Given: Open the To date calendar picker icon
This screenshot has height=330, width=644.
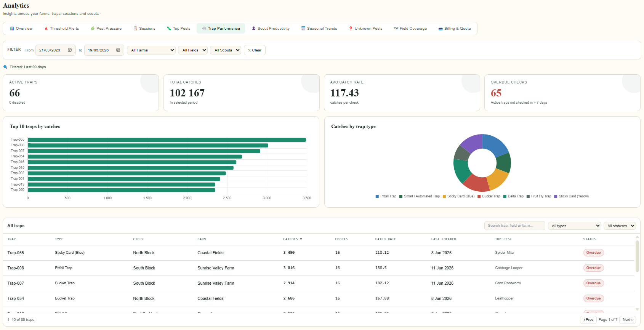Looking at the screenshot, I should (x=118, y=50).
